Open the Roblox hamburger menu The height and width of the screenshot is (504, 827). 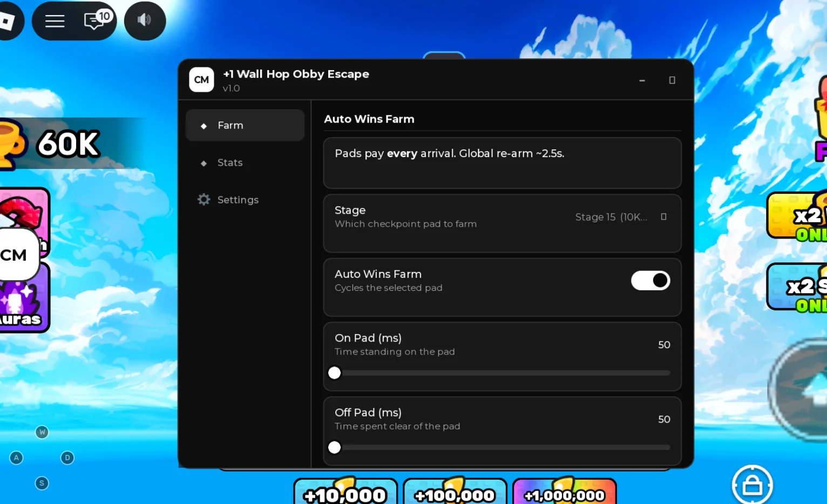(x=55, y=21)
